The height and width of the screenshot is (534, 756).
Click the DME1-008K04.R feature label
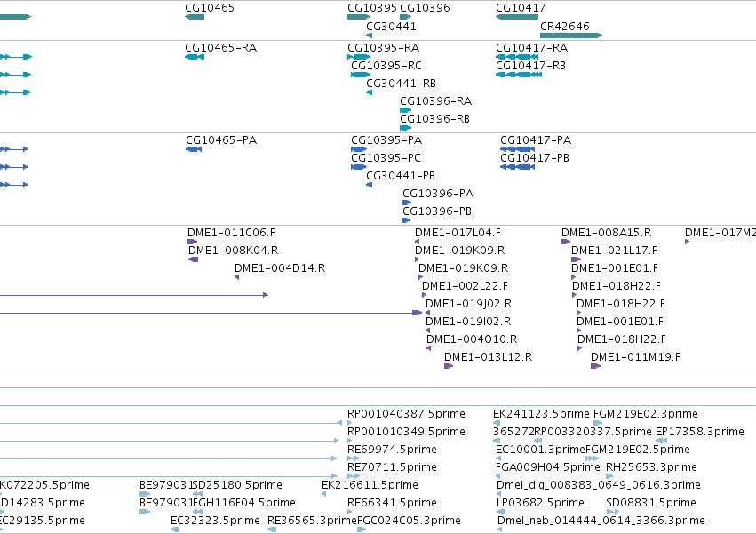234,251
